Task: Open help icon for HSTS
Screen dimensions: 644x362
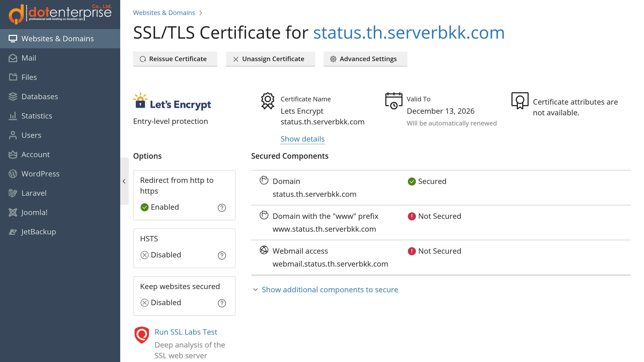Action: pos(222,255)
